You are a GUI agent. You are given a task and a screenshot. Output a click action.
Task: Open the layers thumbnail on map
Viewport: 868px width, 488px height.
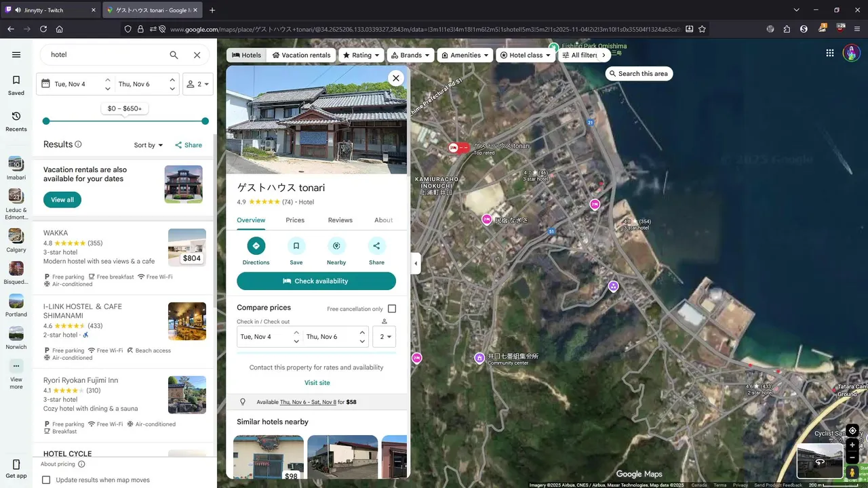(x=820, y=461)
